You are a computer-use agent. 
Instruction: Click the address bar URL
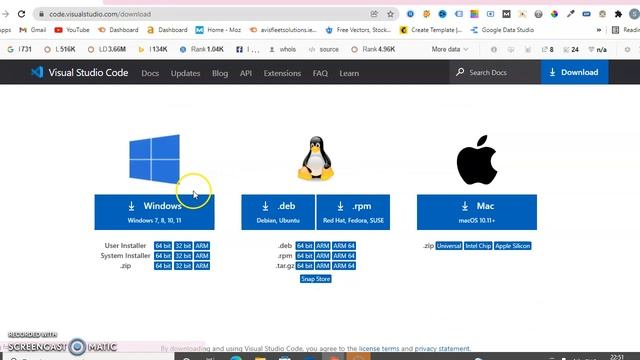pyautogui.click(x=100, y=14)
